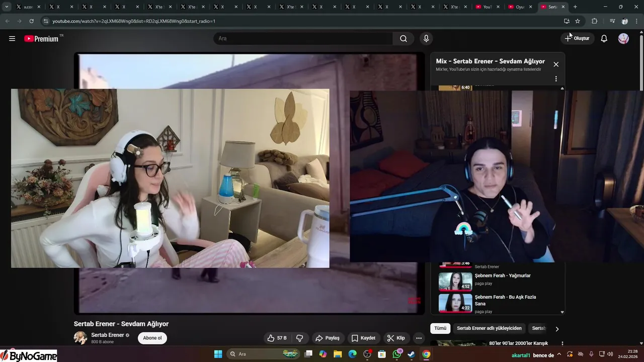Open more actions ellipsis under video
The image size is (644, 362).
pyautogui.click(x=419, y=338)
